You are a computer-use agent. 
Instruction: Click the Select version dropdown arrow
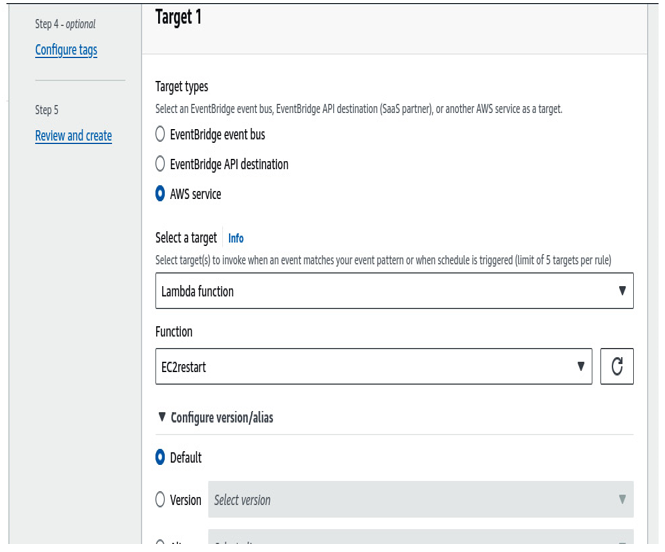pyautogui.click(x=622, y=499)
